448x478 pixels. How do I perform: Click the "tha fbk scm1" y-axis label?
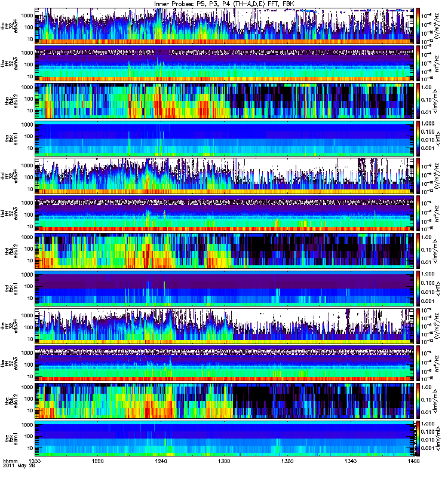(11, 139)
